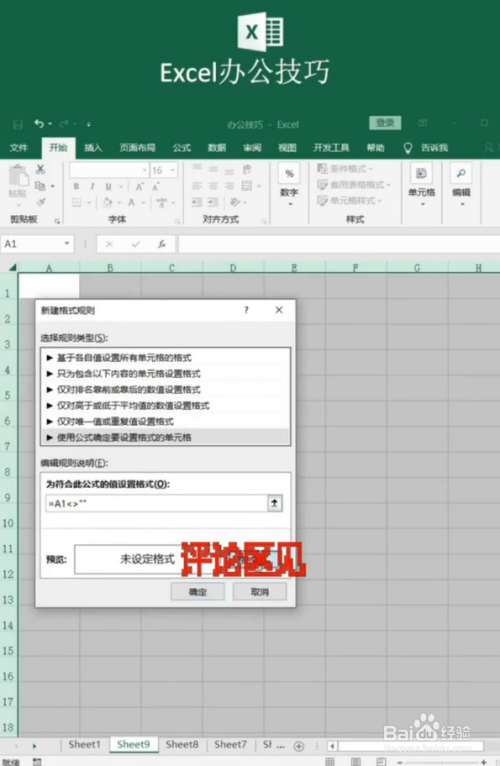Cut selection with the scissors icon

40,170
